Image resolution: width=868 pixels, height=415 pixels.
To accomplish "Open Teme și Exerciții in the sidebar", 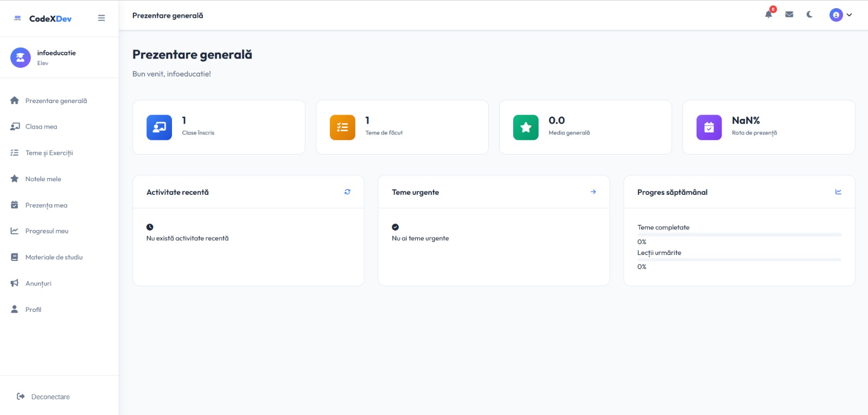I will coord(59,153).
